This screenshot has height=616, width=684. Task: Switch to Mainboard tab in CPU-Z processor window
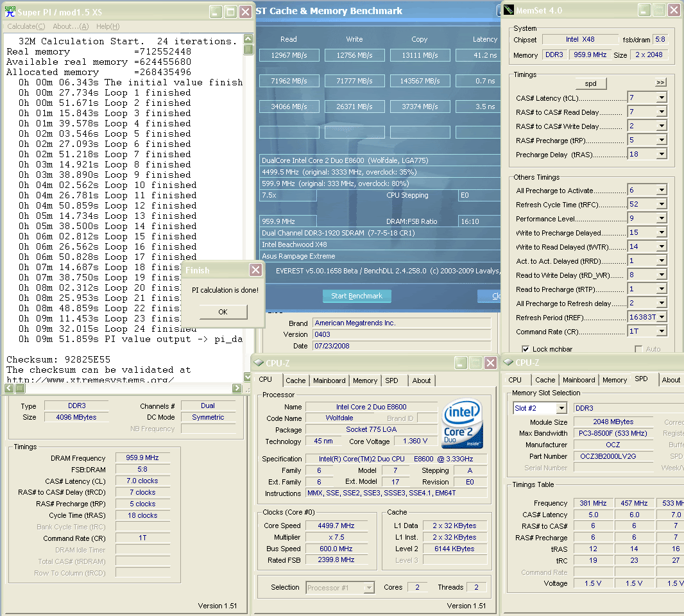[x=329, y=381]
